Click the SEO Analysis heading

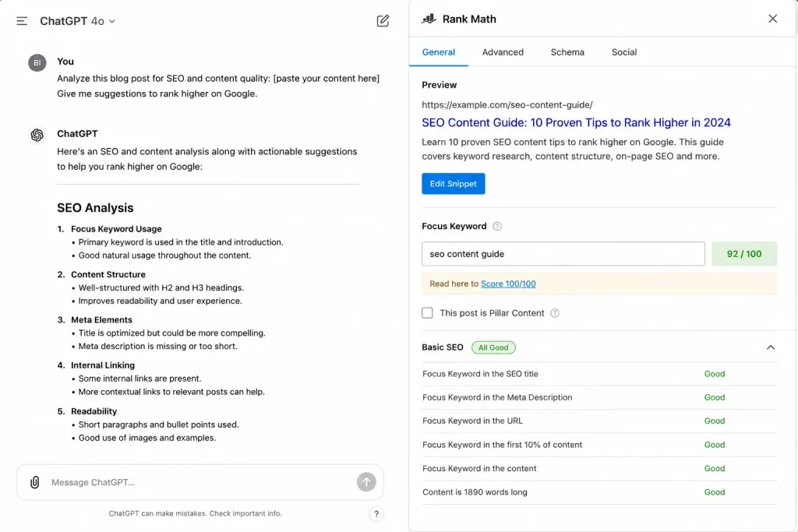click(x=95, y=208)
